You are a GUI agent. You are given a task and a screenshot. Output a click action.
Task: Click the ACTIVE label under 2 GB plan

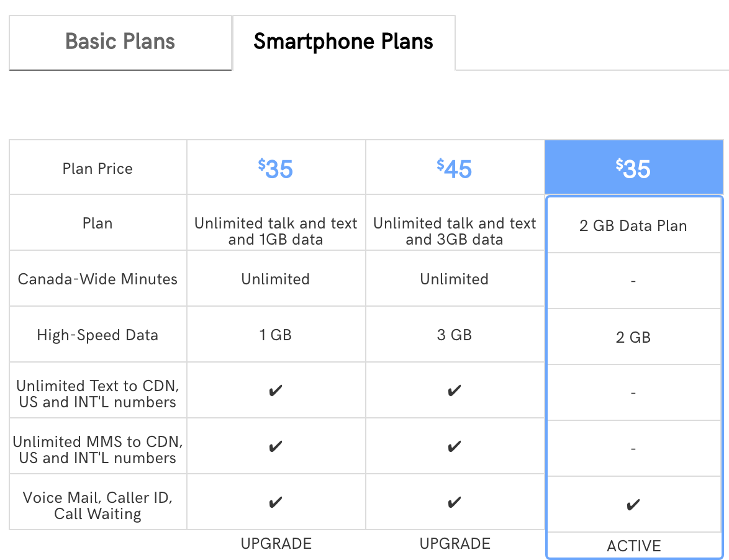(634, 546)
